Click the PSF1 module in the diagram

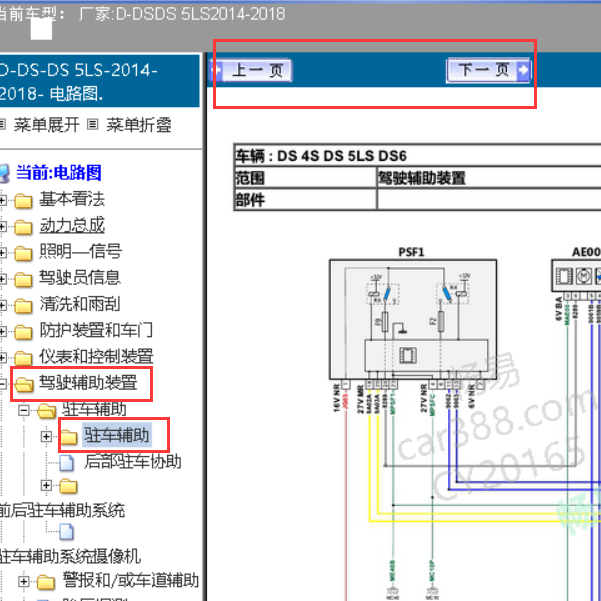[413, 320]
